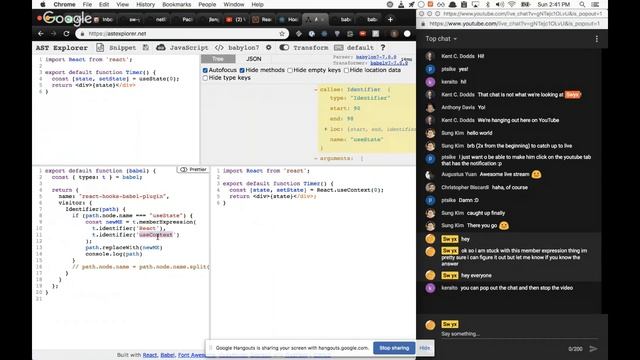Enable the Hide empty keys checkbox

pos(290,70)
